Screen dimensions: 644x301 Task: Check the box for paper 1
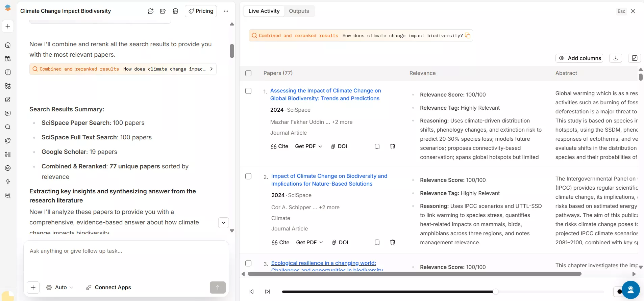(x=248, y=91)
